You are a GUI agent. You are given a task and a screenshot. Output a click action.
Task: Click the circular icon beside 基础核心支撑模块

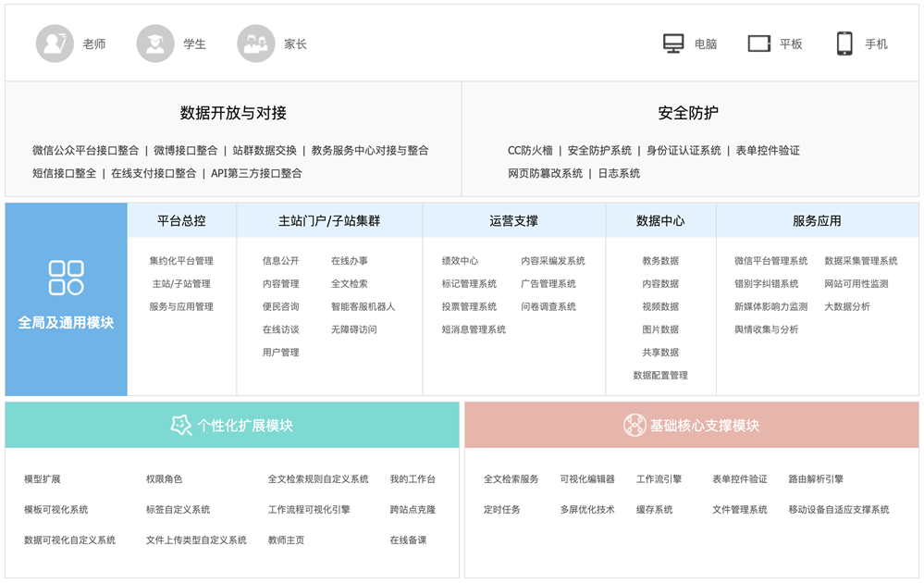(634, 425)
